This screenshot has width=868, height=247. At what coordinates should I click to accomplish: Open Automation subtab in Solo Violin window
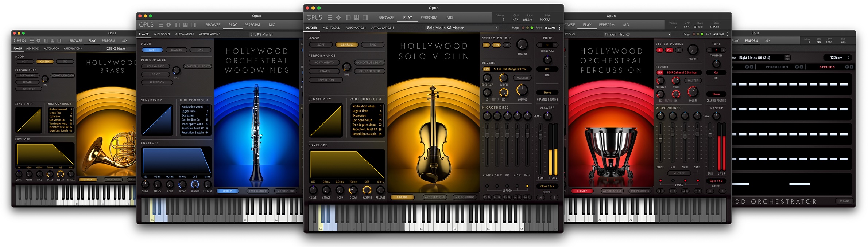coord(355,28)
